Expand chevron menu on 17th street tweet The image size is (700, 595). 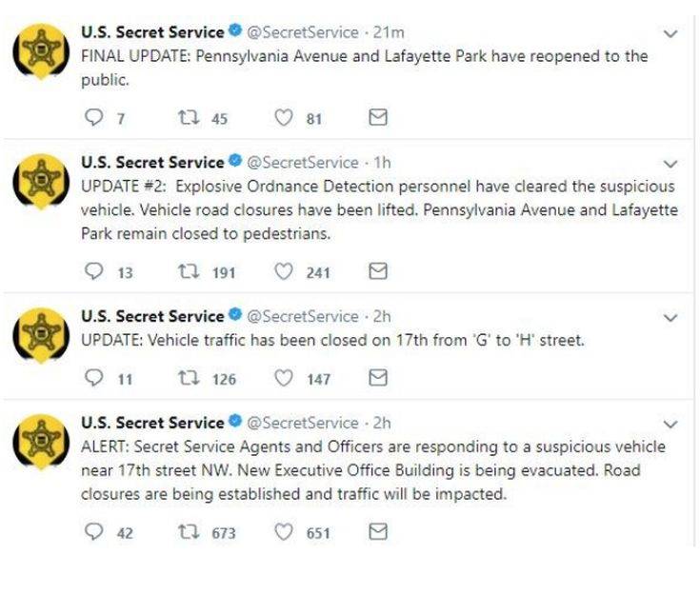click(670, 318)
